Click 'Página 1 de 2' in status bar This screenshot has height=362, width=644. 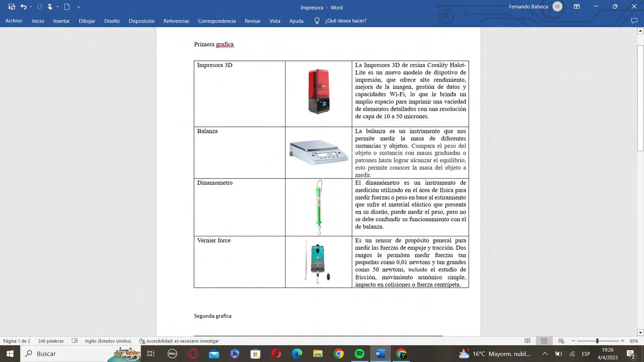click(x=17, y=341)
